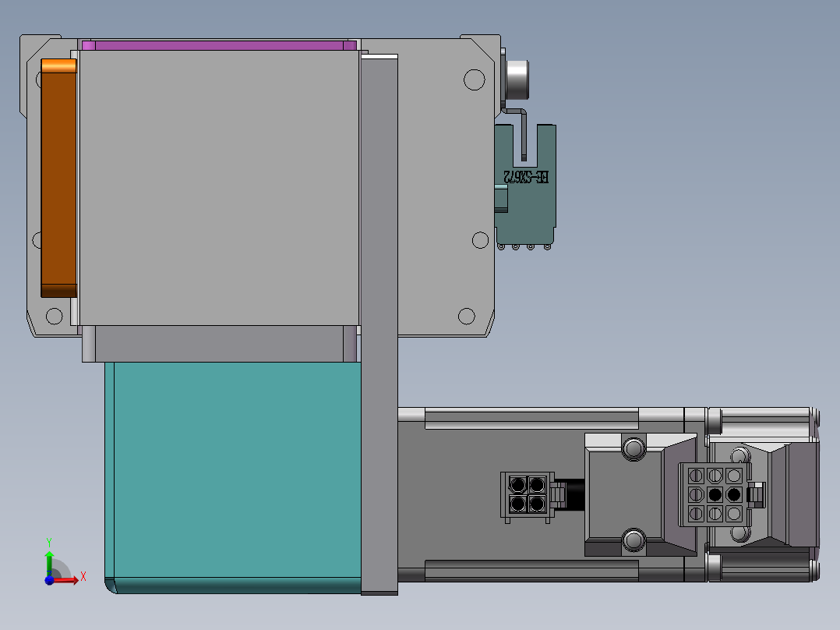
Task: Select the tall vertical grey mounting plate
Action: (x=379, y=325)
